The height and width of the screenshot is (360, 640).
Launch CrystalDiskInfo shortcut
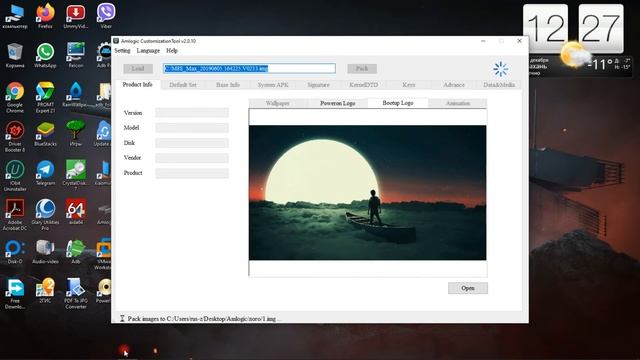click(76, 176)
